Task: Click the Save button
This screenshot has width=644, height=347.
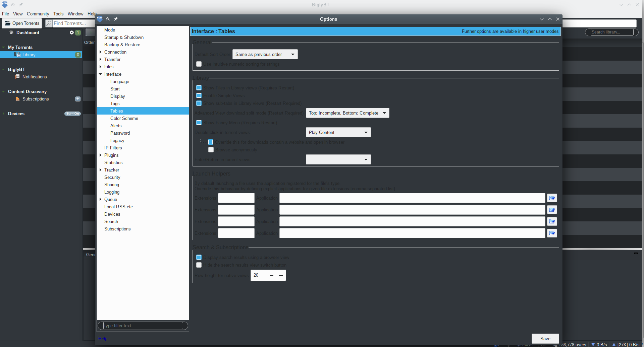Action: [545, 339]
